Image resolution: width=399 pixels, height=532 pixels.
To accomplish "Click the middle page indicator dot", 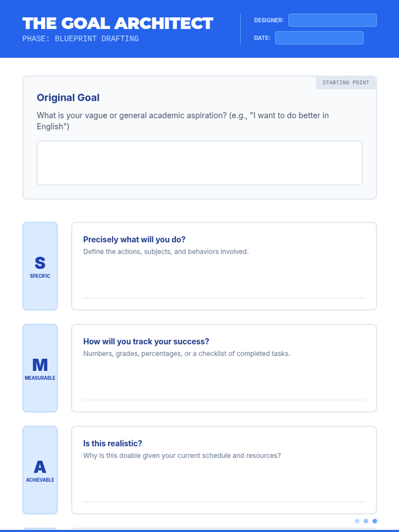I will [x=366, y=521].
